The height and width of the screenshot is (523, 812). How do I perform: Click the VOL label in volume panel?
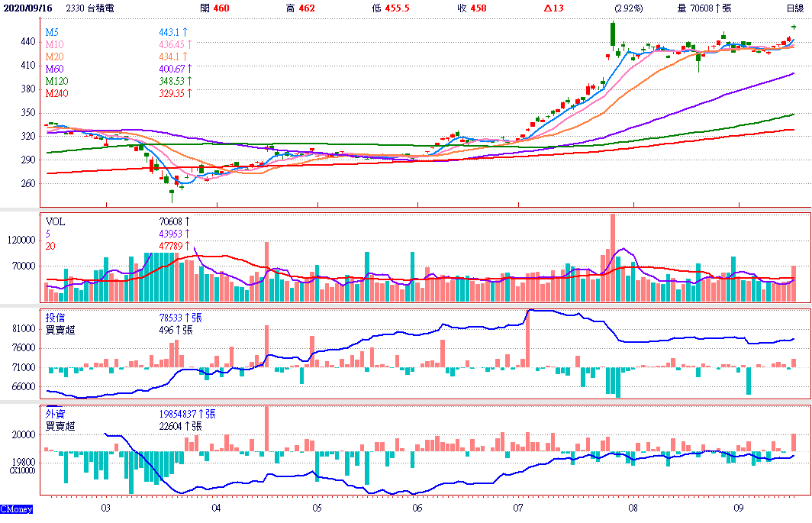click(56, 222)
